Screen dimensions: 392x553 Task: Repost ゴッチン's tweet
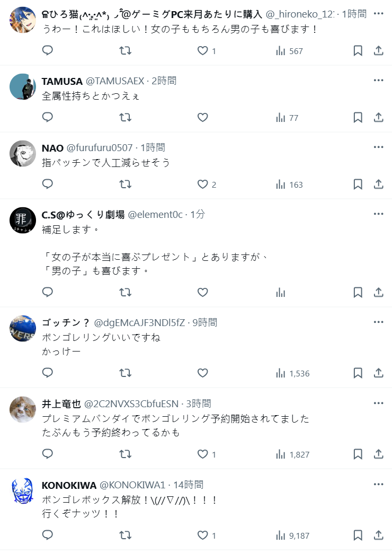(x=125, y=373)
